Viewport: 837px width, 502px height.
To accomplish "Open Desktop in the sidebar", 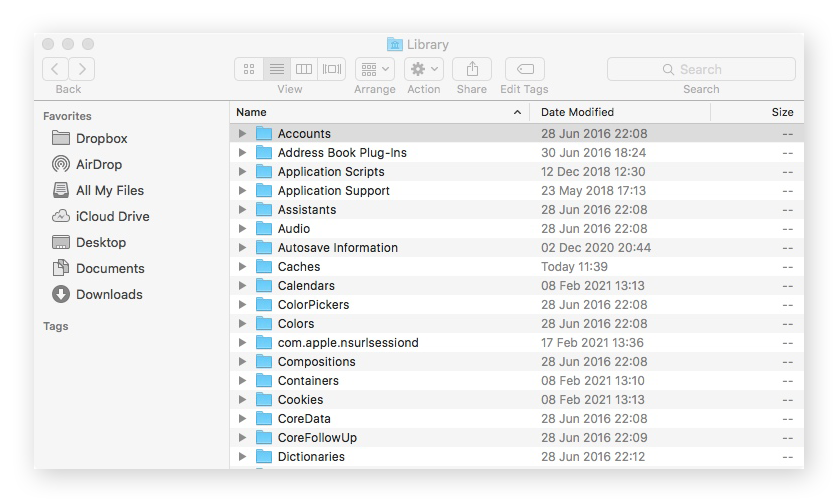I will (89, 242).
